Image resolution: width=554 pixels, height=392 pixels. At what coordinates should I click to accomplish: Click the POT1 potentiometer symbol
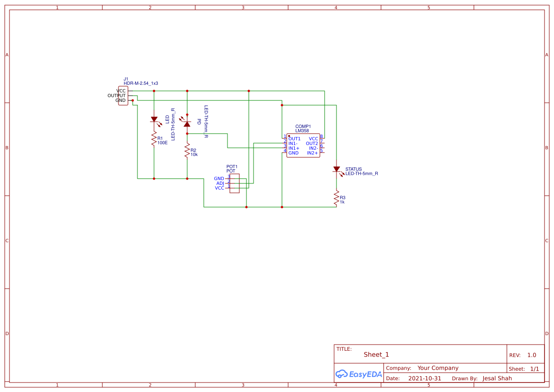235,184
